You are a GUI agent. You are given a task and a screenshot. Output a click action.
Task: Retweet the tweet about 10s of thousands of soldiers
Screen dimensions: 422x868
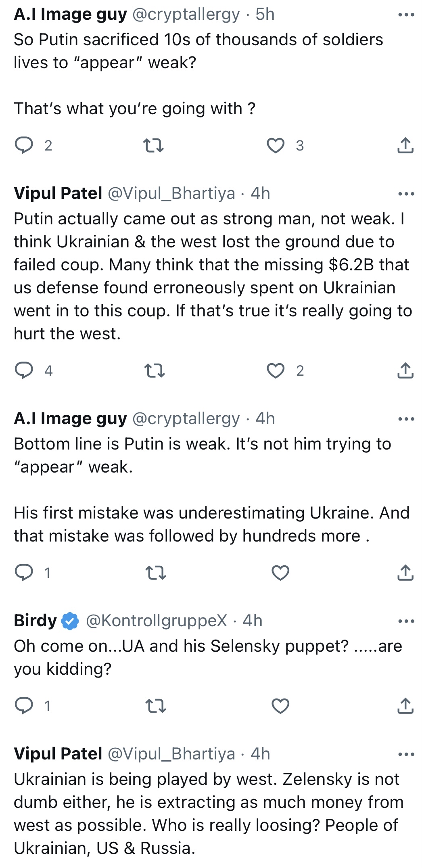[x=154, y=145]
